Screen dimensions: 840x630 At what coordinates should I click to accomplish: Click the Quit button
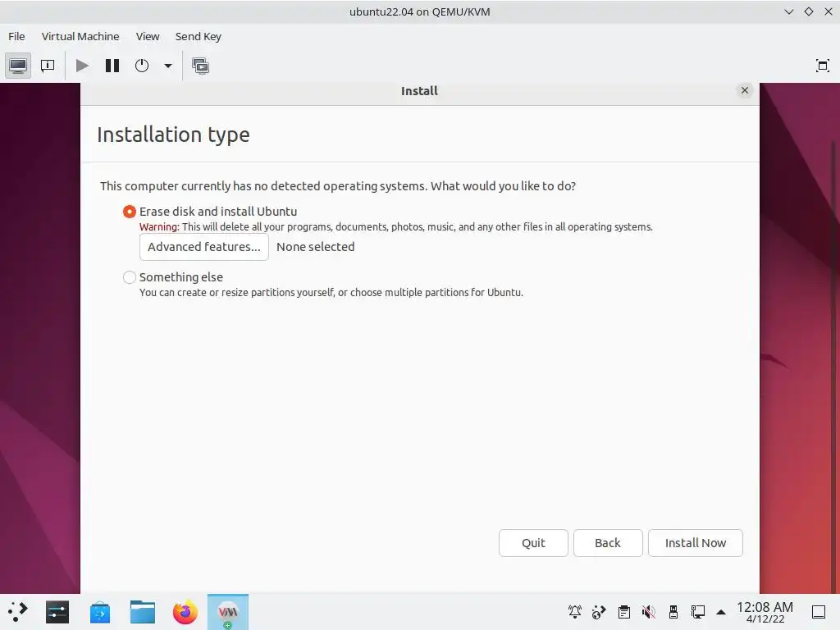pos(533,543)
